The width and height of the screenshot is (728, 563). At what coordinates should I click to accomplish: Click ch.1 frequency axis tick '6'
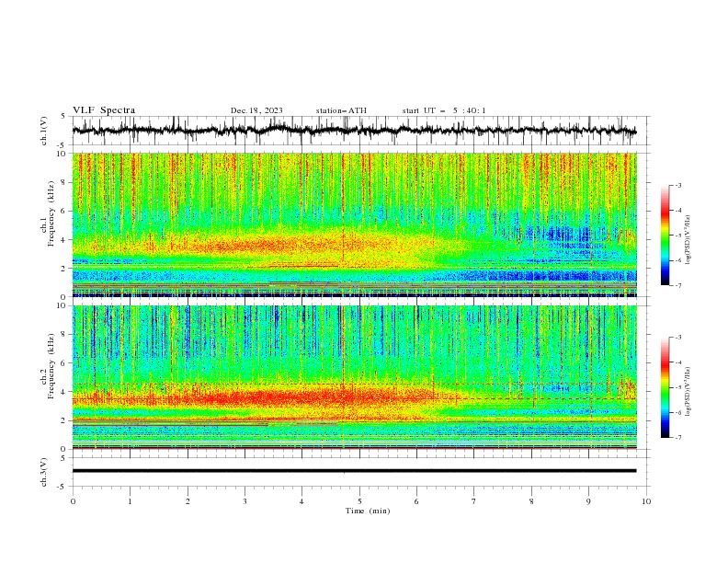(65, 212)
